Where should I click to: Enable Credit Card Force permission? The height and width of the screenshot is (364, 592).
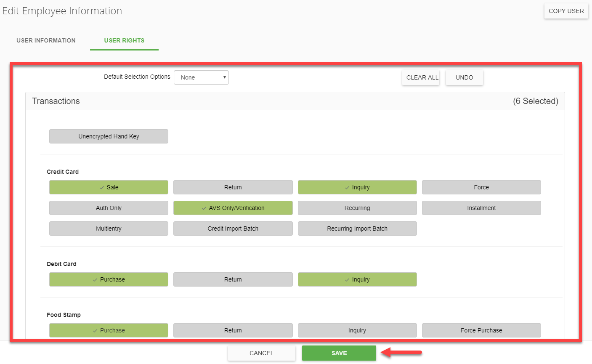pyautogui.click(x=481, y=187)
